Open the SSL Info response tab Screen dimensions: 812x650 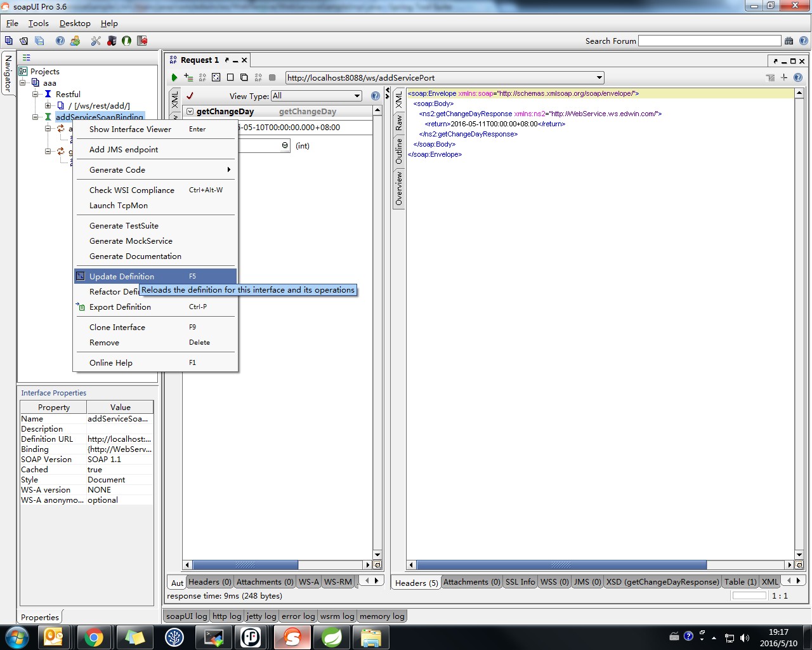520,581
